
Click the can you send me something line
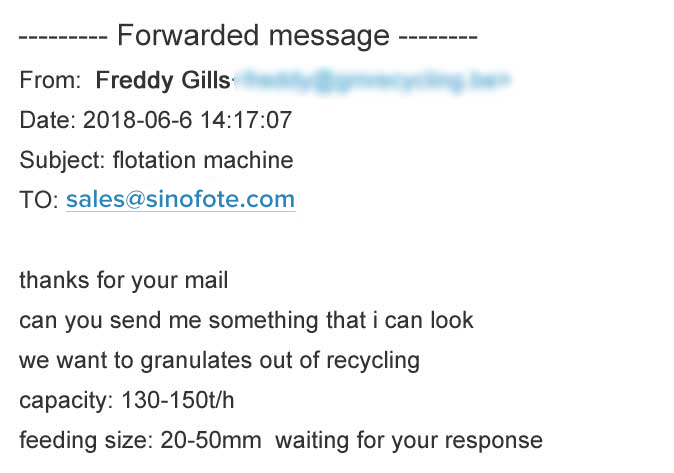pos(246,320)
